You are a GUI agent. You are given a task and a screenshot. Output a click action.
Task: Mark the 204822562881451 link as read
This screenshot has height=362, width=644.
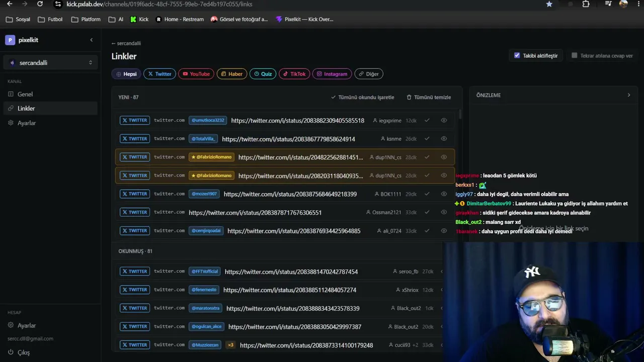(x=427, y=157)
